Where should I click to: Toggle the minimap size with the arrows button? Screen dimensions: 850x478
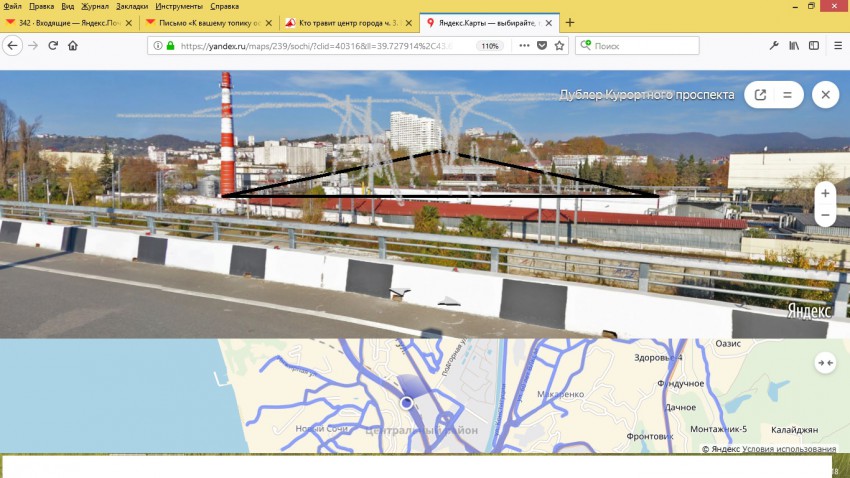pyautogui.click(x=825, y=363)
